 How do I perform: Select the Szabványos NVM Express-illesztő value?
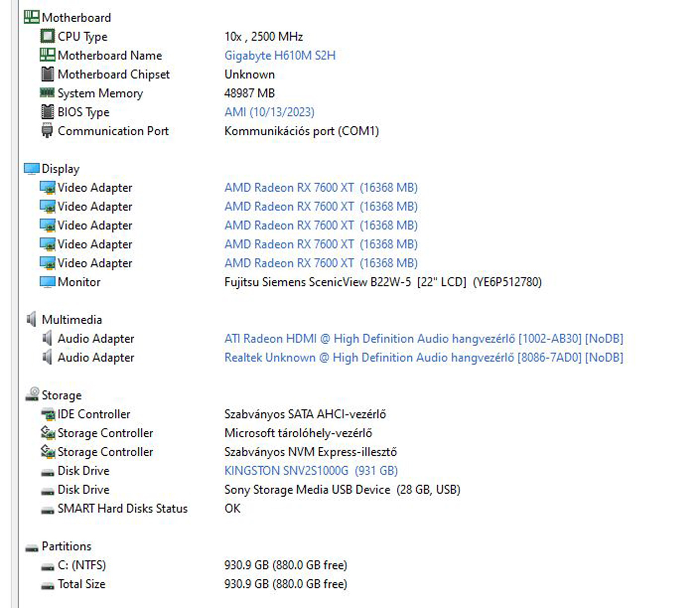pyautogui.click(x=311, y=452)
